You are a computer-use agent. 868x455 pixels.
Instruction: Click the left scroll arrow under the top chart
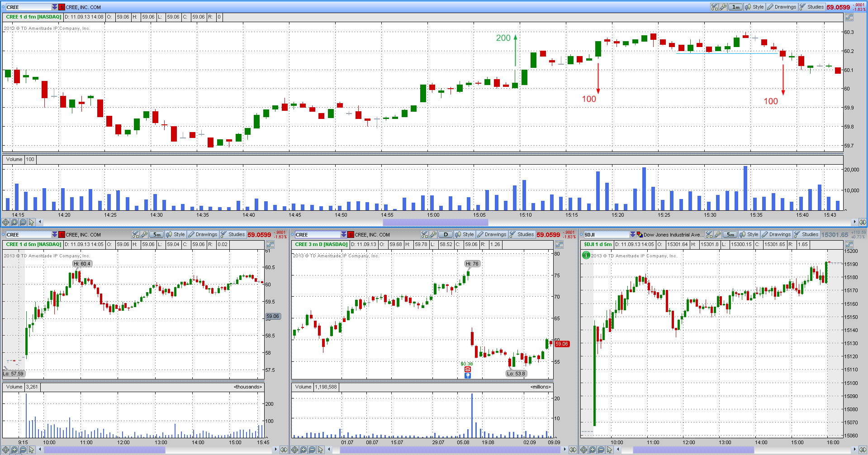click(x=40, y=222)
